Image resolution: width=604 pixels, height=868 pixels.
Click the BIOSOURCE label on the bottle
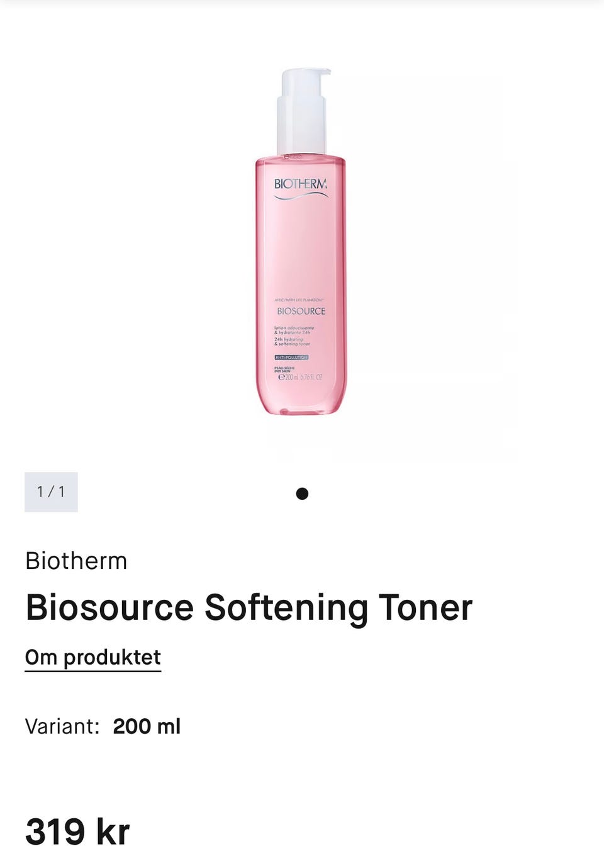(301, 311)
